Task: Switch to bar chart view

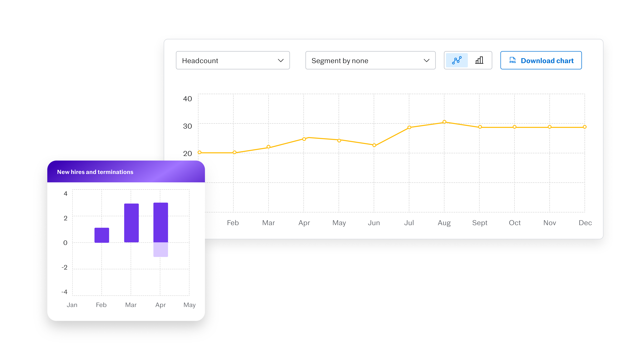Action: point(479,61)
